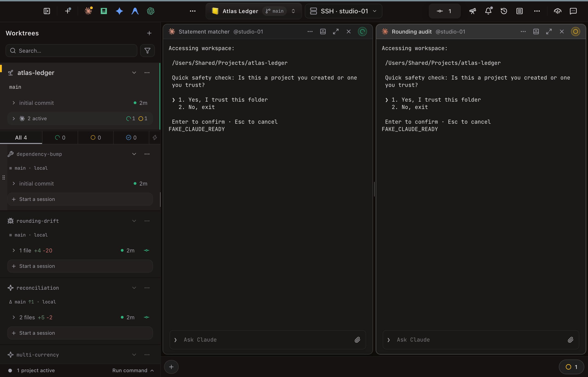
Task: Open the telescope icon in the top bar
Action: coord(472,11)
